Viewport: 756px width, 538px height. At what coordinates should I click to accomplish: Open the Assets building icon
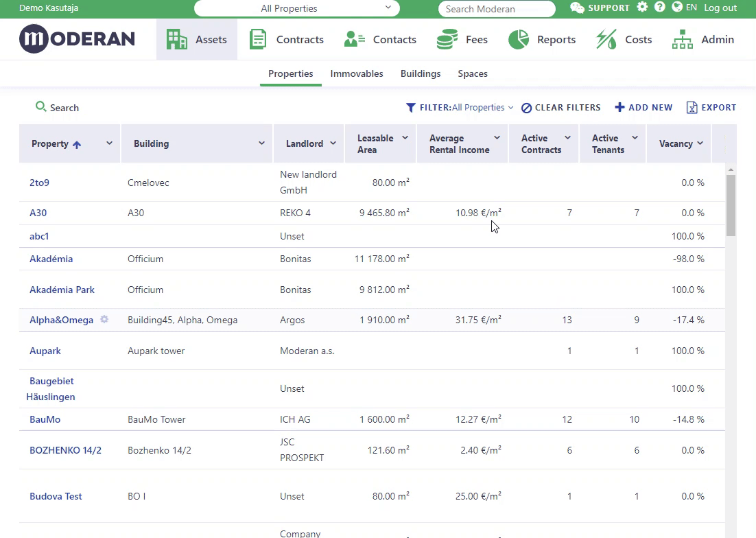[177, 40]
